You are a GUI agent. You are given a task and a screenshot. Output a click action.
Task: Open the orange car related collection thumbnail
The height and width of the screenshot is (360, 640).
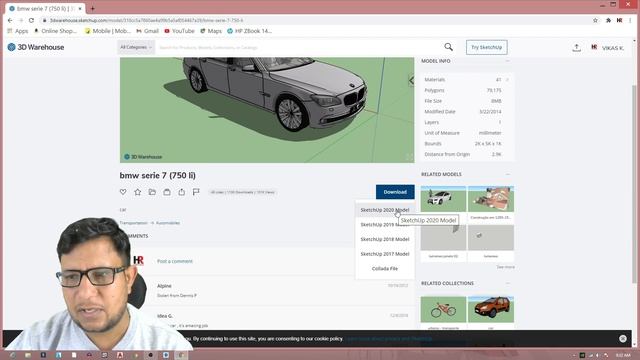(x=491, y=309)
